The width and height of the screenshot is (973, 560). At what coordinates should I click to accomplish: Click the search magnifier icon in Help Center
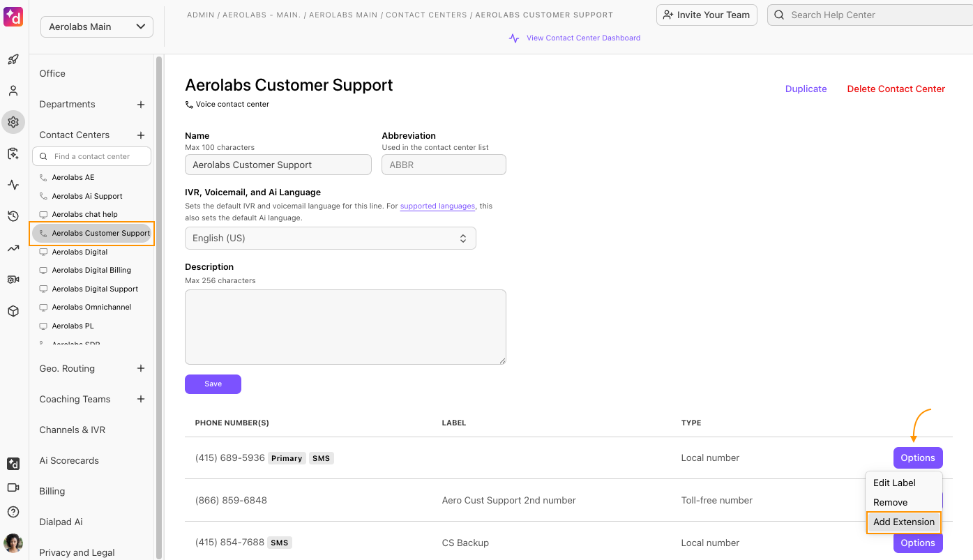779,15
